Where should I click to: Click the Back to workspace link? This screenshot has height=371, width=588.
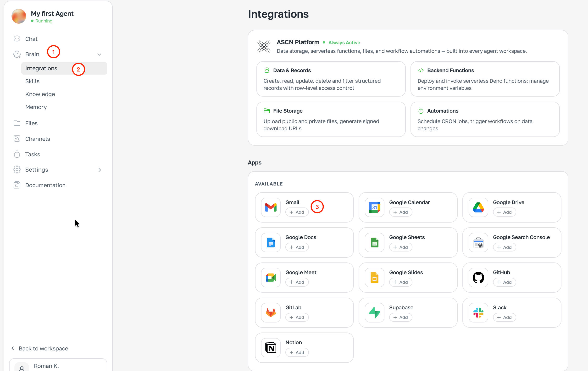click(40, 349)
